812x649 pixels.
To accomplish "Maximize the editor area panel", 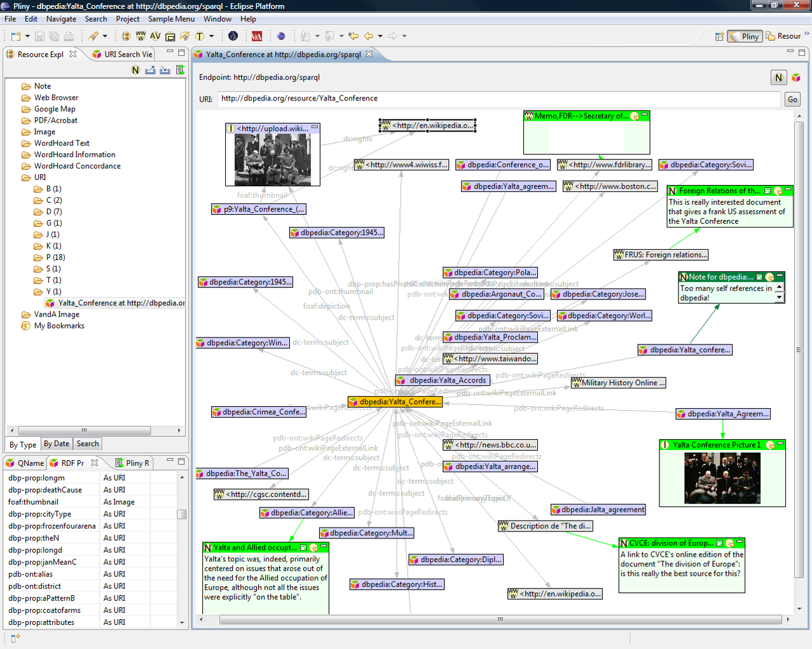I will click(802, 52).
